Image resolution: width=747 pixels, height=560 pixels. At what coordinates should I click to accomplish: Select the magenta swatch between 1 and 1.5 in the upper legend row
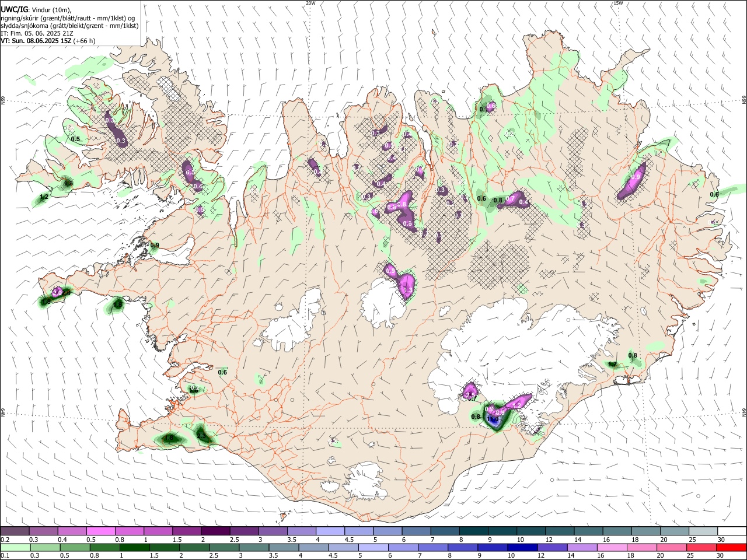158,531
